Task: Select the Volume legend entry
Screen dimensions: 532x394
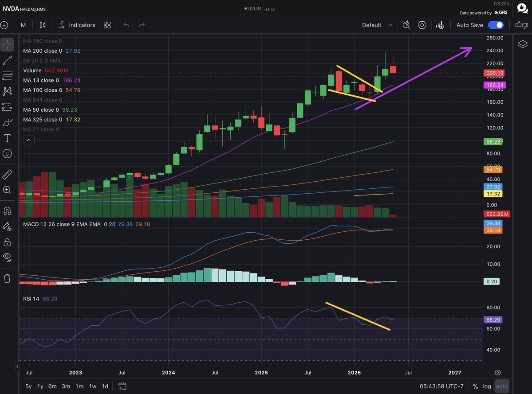Action: 45,70
